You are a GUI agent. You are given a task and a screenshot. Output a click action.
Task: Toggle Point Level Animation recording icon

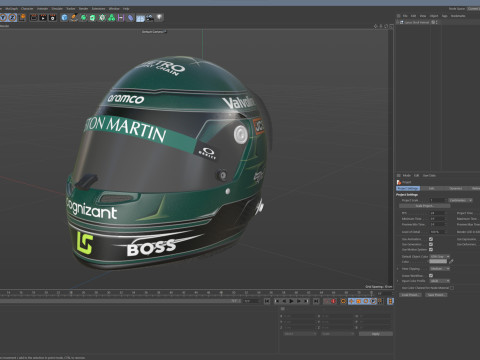pos(380,301)
